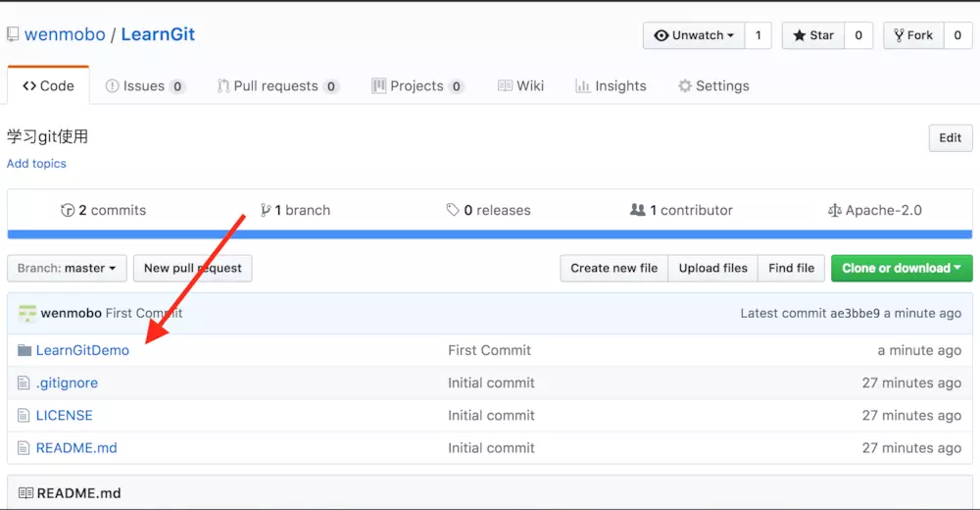Click the eye icon on Unwatch button
980x510 pixels.
click(x=661, y=35)
